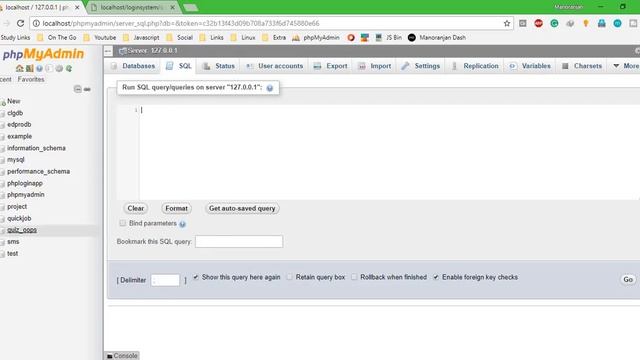Open the phpMyAdmin bookmark
This screenshot has height=360, width=640.
[316, 38]
